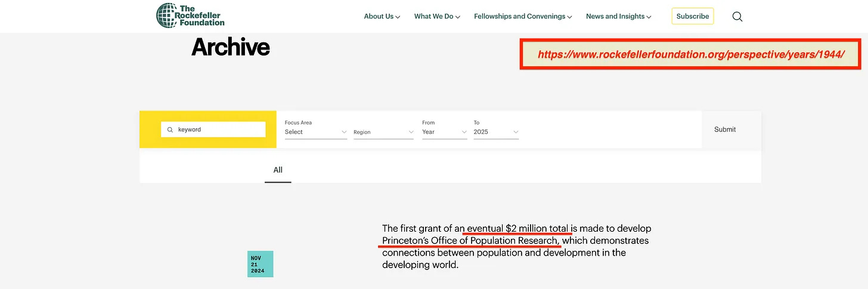Select the All tab
868x289 pixels.
(278, 170)
